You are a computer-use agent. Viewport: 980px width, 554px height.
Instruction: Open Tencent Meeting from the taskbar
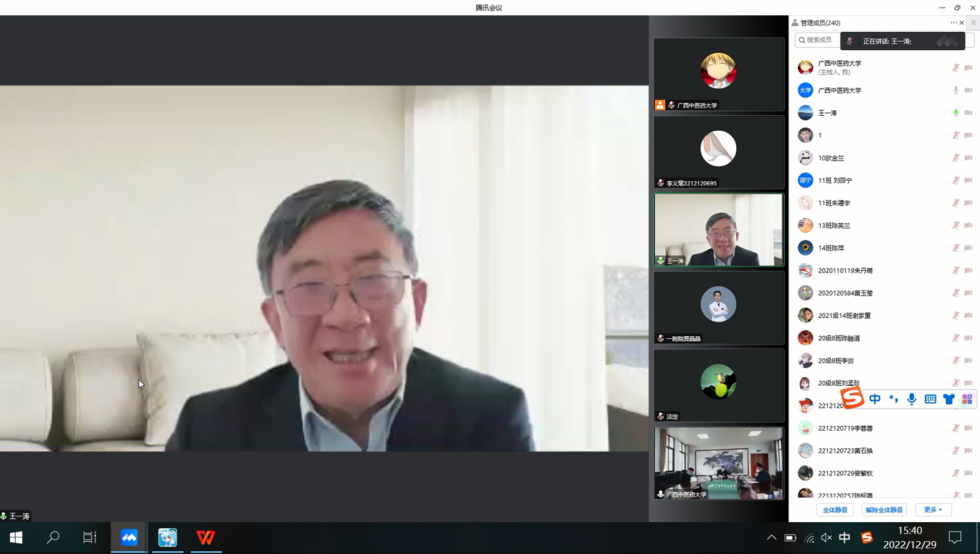pyautogui.click(x=130, y=537)
